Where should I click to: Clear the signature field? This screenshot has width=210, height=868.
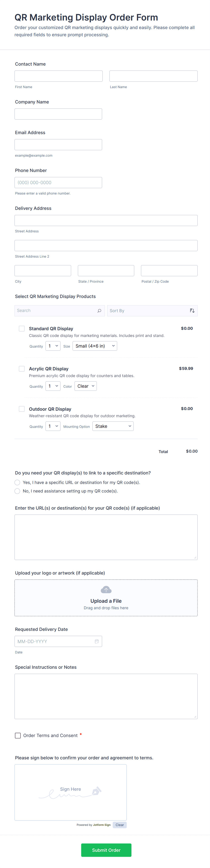pos(119,825)
